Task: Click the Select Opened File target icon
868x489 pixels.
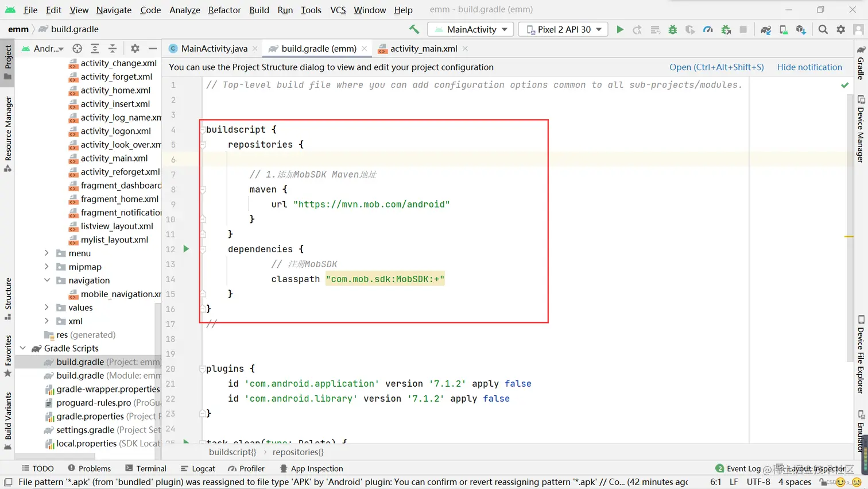Action: click(77, 49)
